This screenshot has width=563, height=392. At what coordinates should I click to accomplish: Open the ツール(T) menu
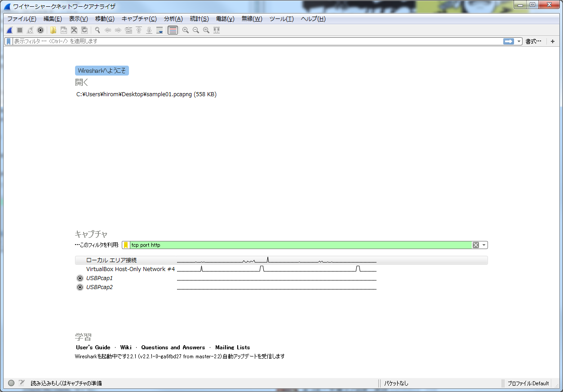281,19
